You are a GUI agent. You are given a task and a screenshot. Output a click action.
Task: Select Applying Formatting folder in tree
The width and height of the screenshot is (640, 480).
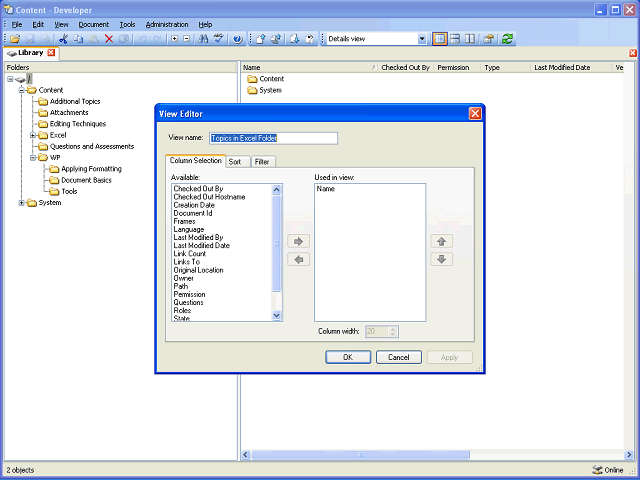click(x=91, y=169)
